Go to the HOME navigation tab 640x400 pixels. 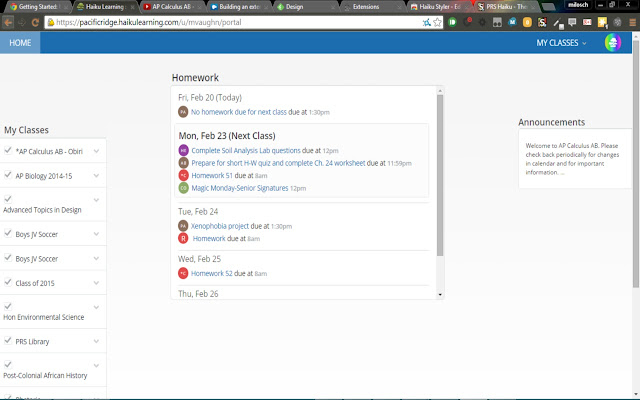[20, 43]
